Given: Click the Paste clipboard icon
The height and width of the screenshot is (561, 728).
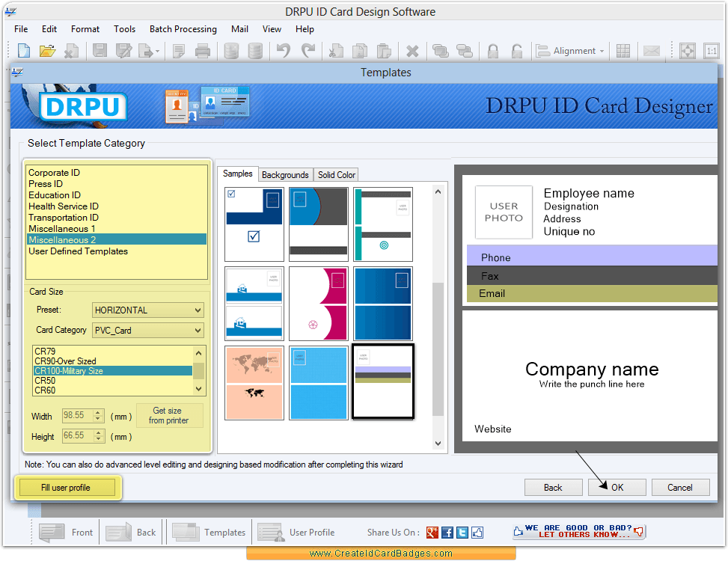Looking at the screenshot, I should (384, 51).
